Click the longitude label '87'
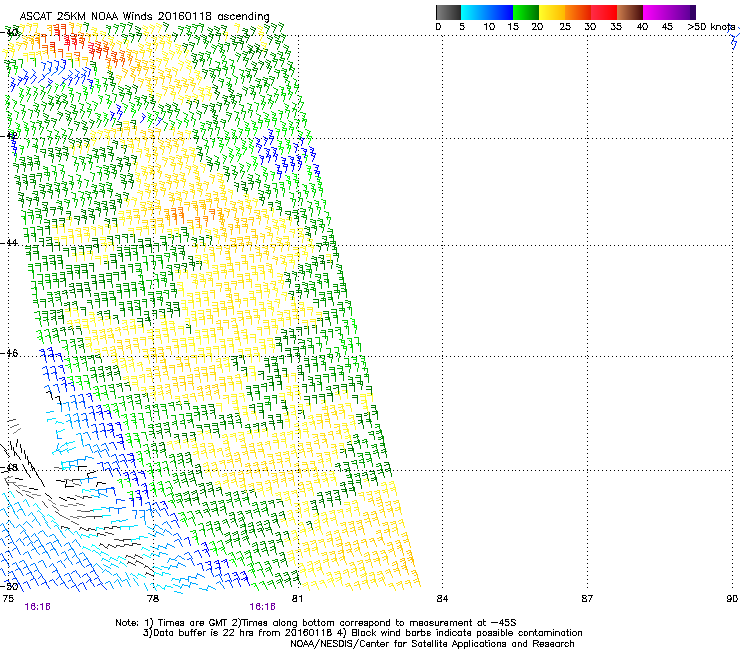This screenshot has width=740, height=650. coord(587,599)
